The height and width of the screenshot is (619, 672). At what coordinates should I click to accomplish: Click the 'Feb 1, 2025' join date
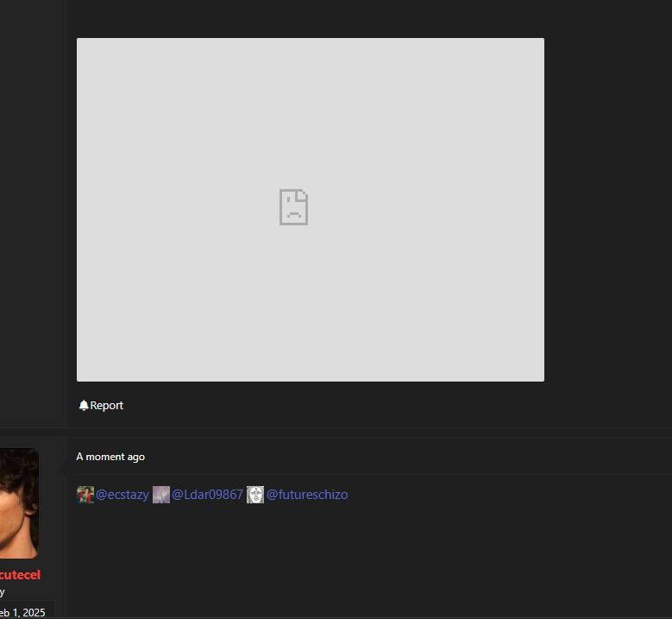22,613
